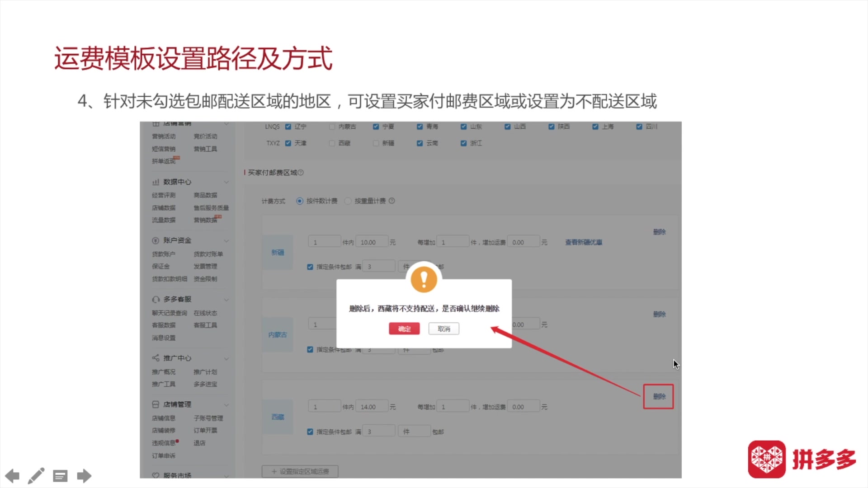Click the warning alert icon in dialog
The image size is (868, 488).
click(423, 279)
